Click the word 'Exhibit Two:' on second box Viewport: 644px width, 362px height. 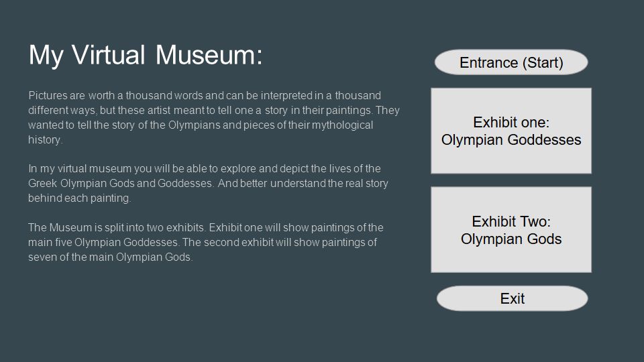511,222
